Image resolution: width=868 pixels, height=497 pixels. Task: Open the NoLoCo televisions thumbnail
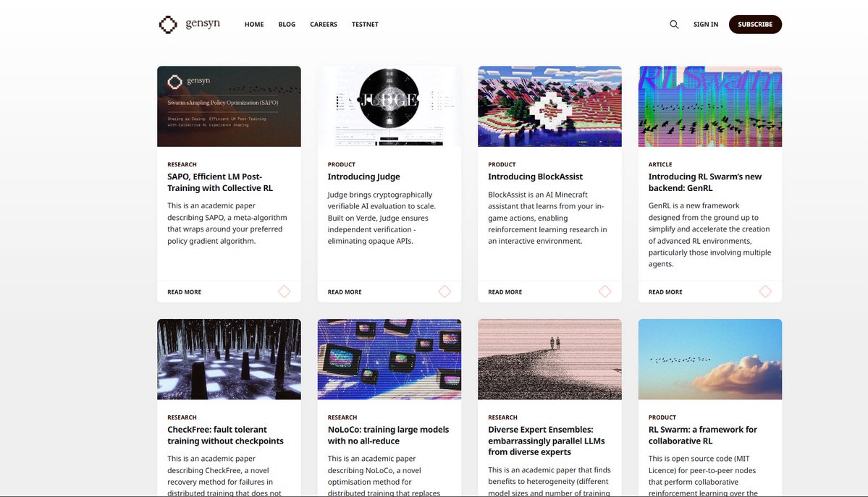click(x=389, y=360)
